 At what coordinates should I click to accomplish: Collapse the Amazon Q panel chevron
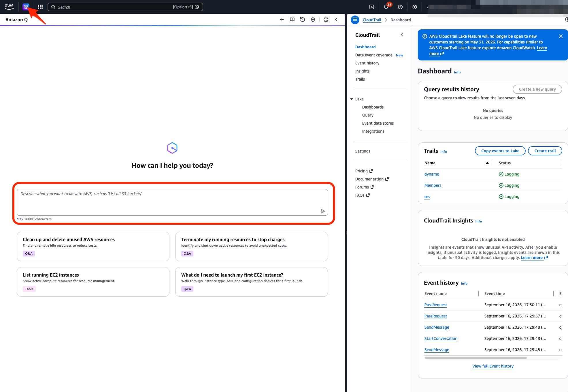tap(336, 20)
